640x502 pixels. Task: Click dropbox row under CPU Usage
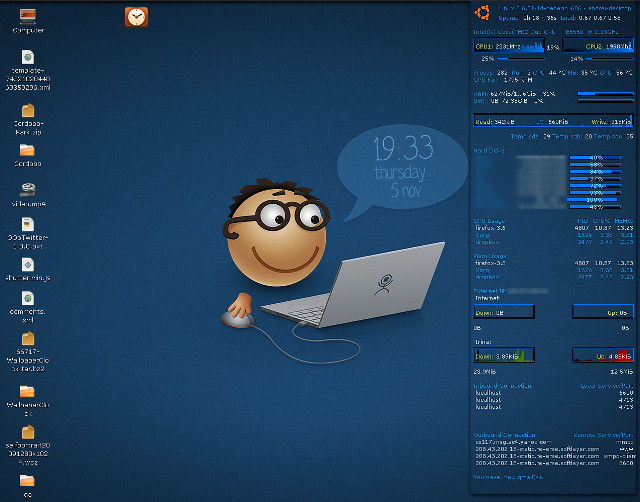click(553, 242)
